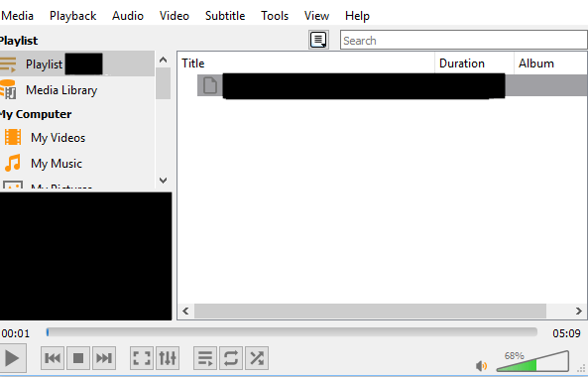This screenshot has width=588, height=377.
Task: Mute audio with speaker icon
Action: click(481, 366)
